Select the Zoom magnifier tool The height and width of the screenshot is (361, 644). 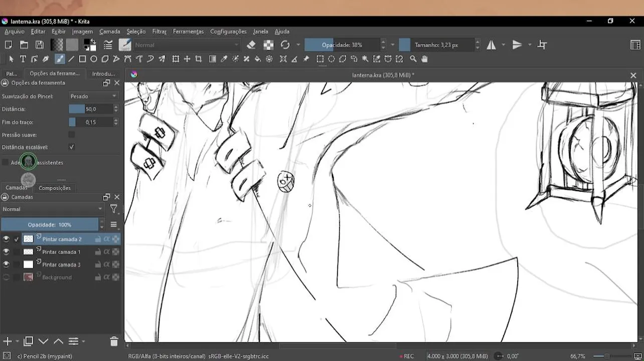413,59
